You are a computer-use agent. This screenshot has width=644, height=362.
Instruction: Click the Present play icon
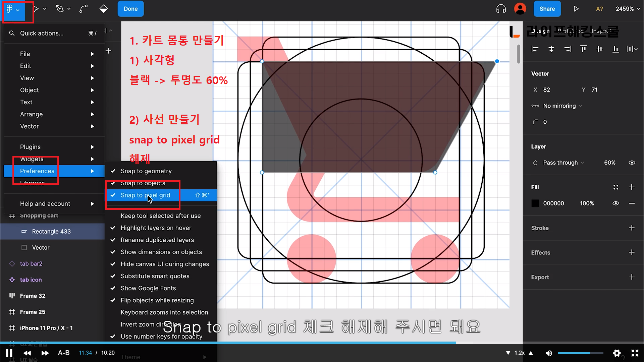pyautogui.click(x=576, y=9)
